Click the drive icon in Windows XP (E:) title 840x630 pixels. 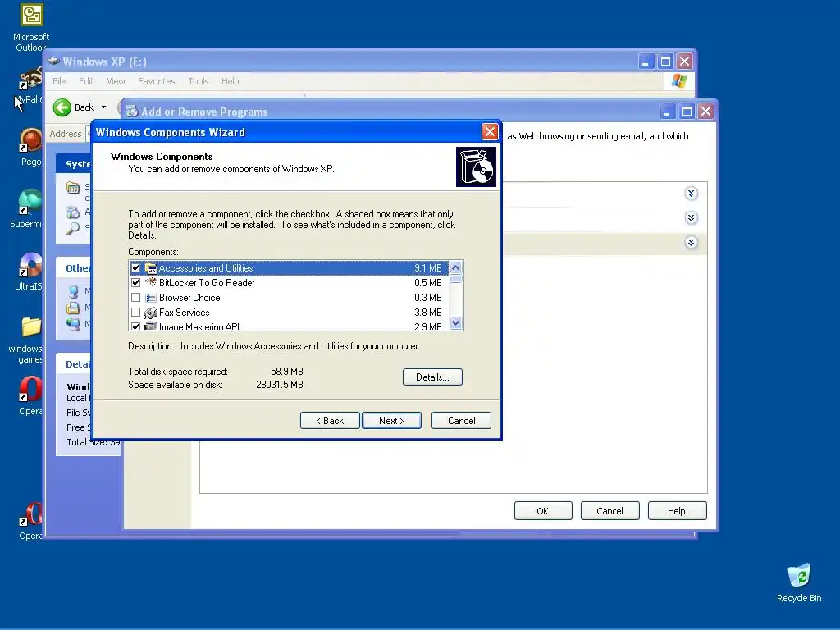pyautogui.click(x=53, y=61)
